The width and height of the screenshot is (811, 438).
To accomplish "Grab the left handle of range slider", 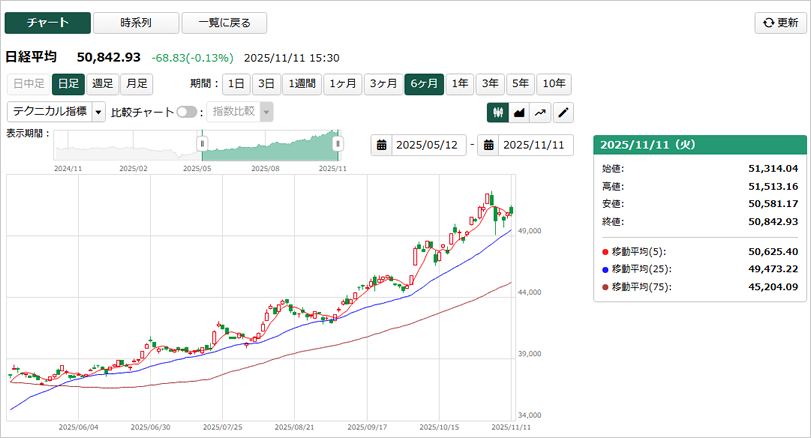I will tap(203, 144).
